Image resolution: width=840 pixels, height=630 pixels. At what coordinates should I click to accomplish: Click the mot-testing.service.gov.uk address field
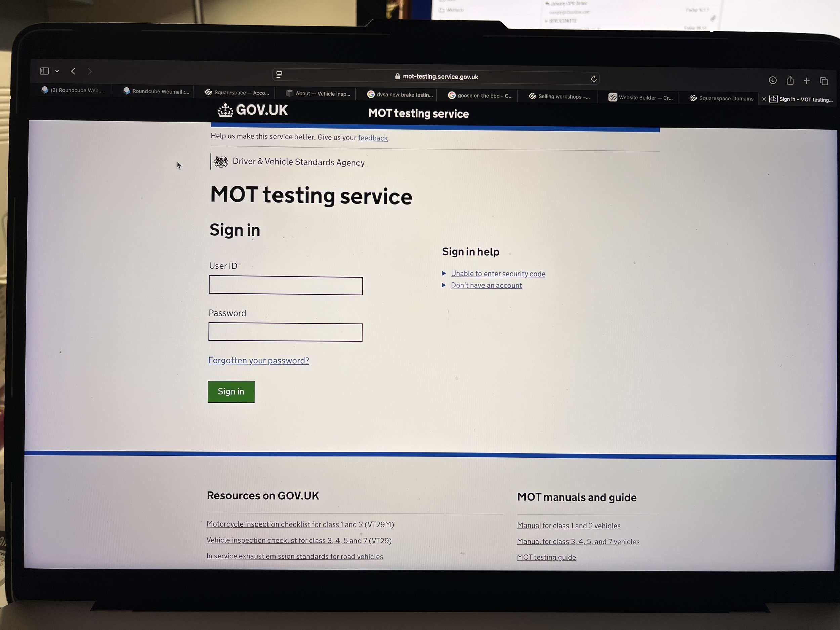click(436, 76)
